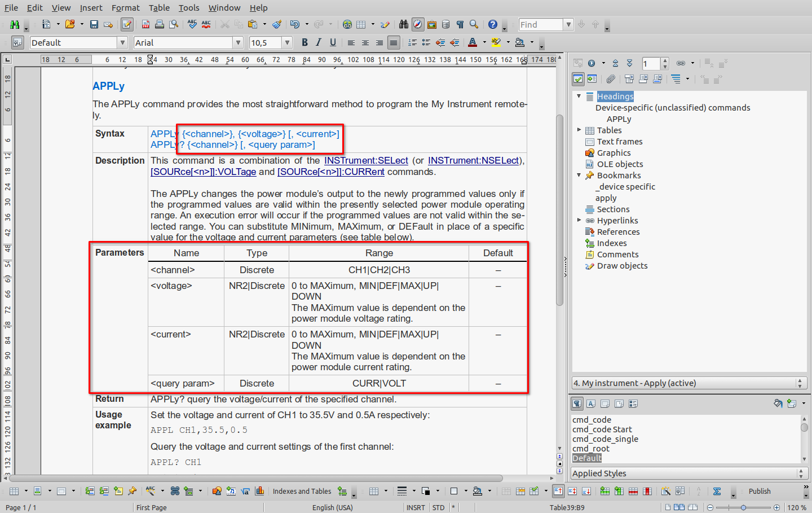812x513 pixels.
Task: Open Find and Replace binoculars icon
Action: coord(403,24)
